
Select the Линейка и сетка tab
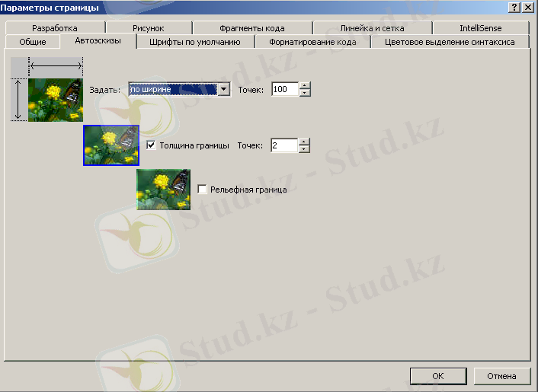[373, 27]
